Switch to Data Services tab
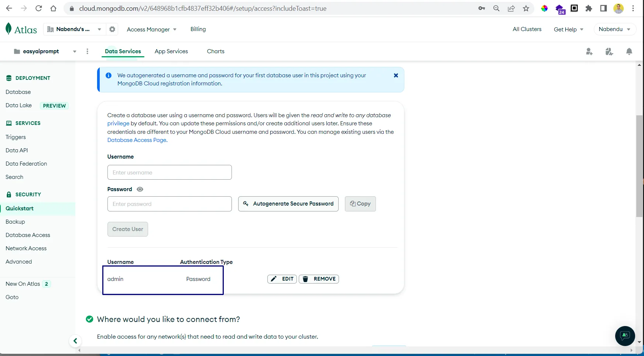The width and height of the screenshot is (644, 356). click(123, 51)
